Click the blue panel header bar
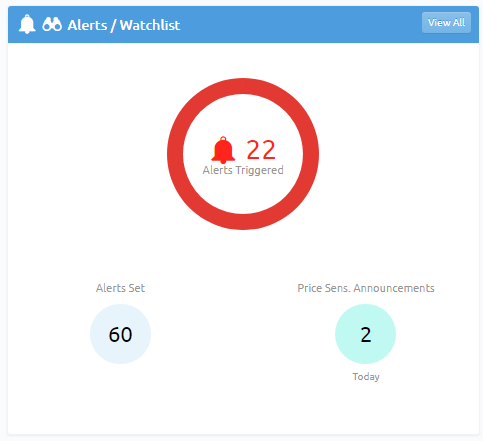The height and width of the screenshot is (441, 483). (x=243, y=24)
